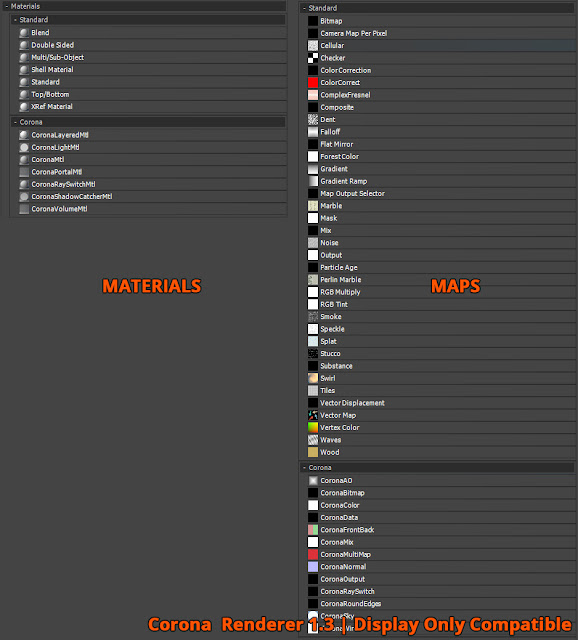Click the Wood map tan icon
Viewport: 578px width, 640px height.
point(313,452)
